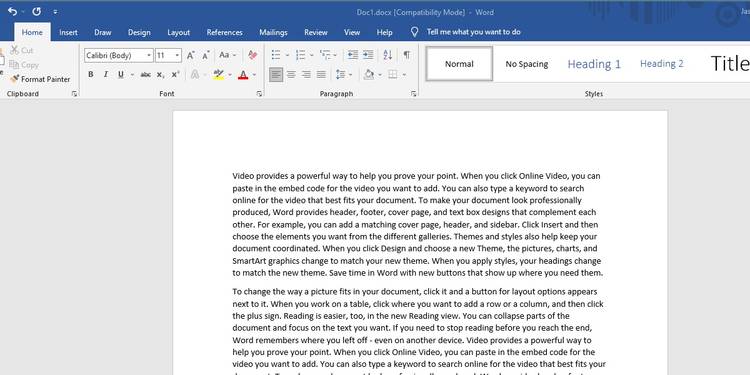Decrease the paragraph indent
Viewport: 750px width, 375px height.
click(353, 55)
